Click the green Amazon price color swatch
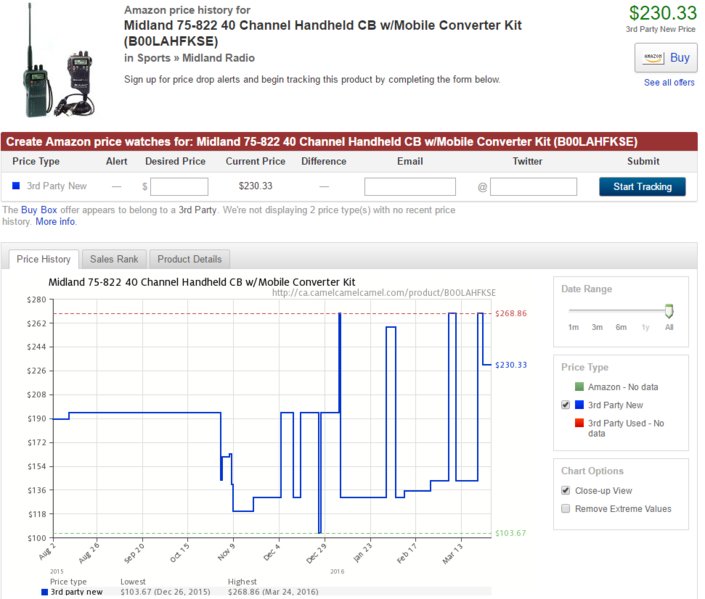705x599 pixels. (x=580, y=387)
